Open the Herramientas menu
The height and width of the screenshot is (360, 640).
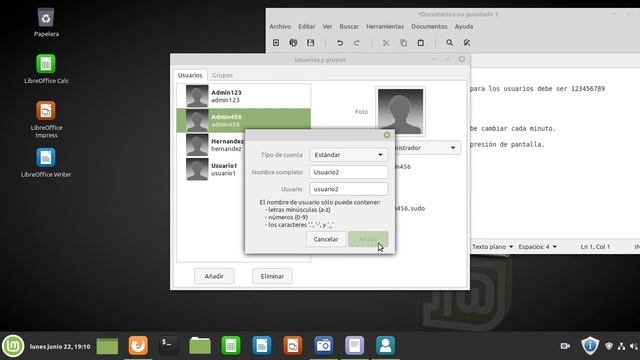[x=385, y=27]
